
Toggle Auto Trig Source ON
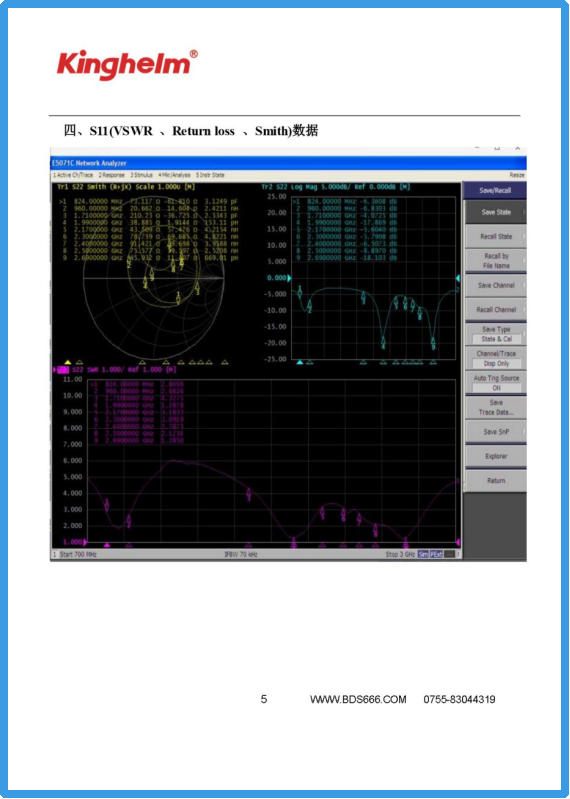click(x=495, y=383)
